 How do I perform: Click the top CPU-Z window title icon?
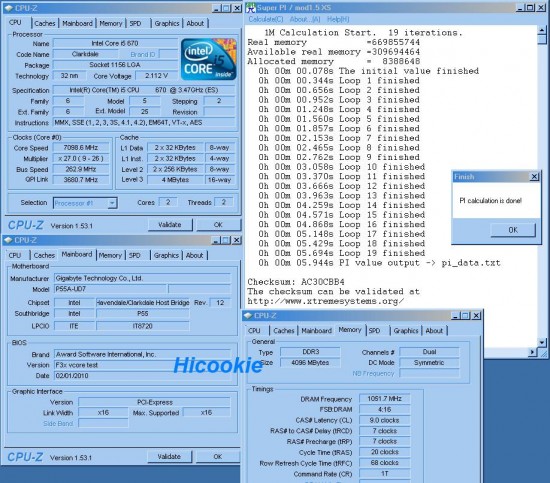point(9,8)
